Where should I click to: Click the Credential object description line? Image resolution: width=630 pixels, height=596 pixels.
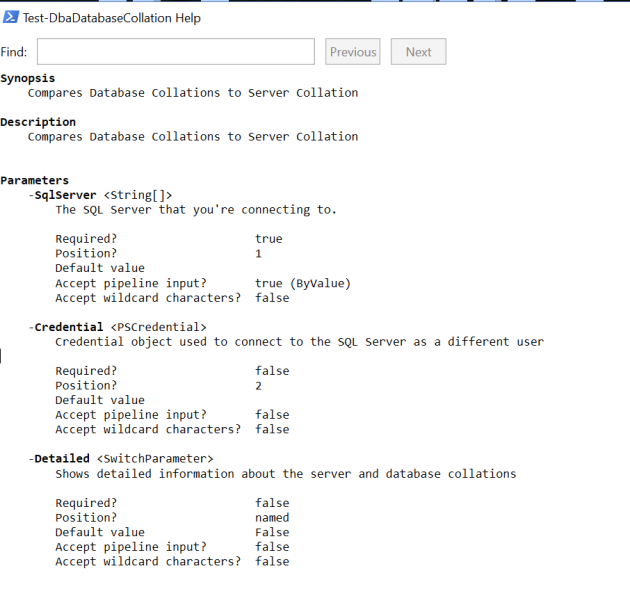click(x=299, y=342)
